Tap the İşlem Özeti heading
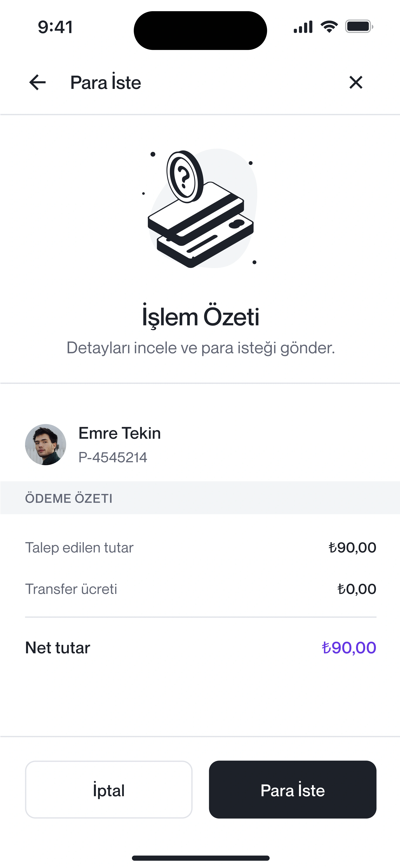Viewport: 400px width, 868px height. [201, 317]
